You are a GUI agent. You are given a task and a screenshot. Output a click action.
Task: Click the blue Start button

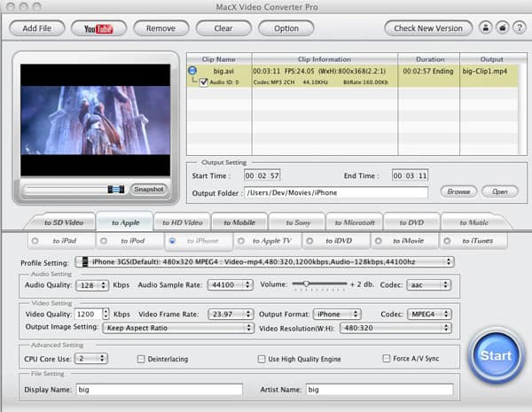pyautogui.click(x=496, y=355)
